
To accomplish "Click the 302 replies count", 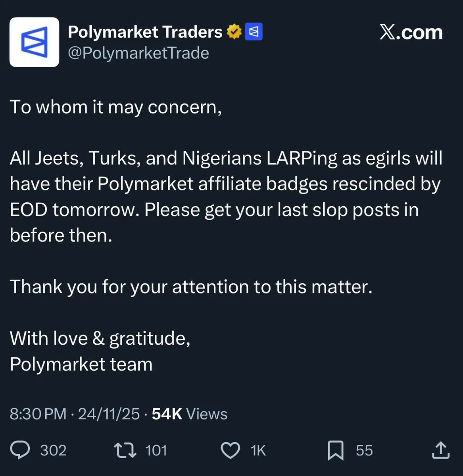I will [53, 451].
